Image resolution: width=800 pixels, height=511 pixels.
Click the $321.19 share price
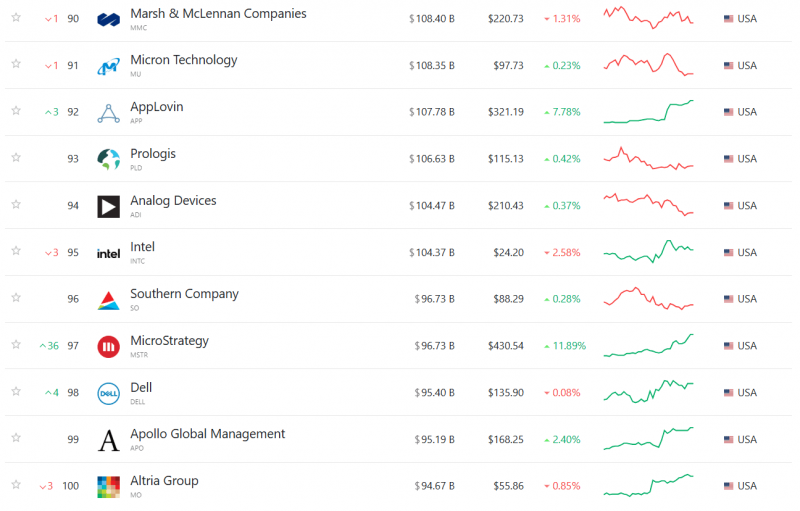506,112
